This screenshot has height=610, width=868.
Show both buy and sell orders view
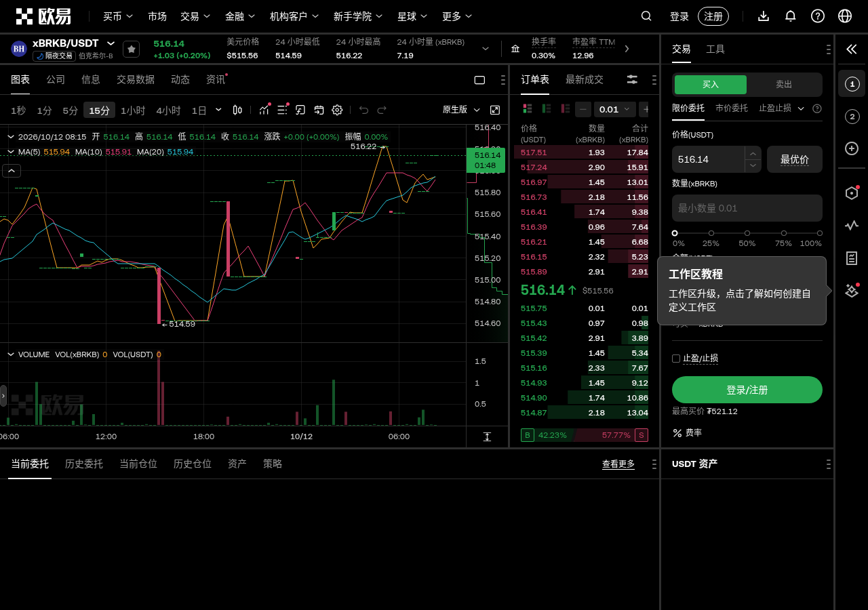[527, 108]
